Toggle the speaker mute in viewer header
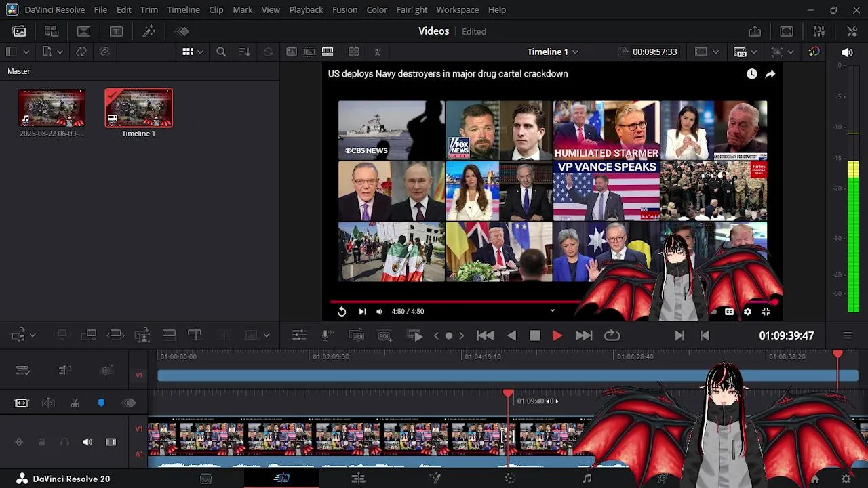 pos(847,52)
